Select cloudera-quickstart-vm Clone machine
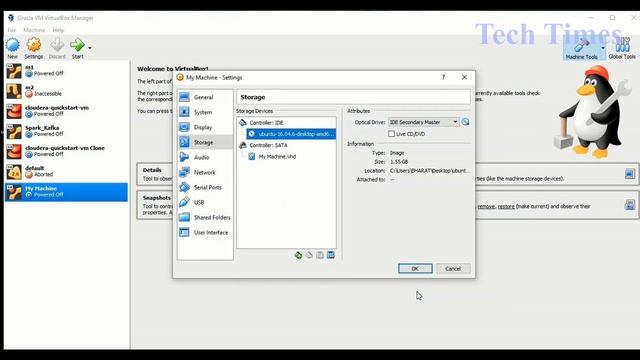This screenshot has height=360, width=640. (66, 151)
